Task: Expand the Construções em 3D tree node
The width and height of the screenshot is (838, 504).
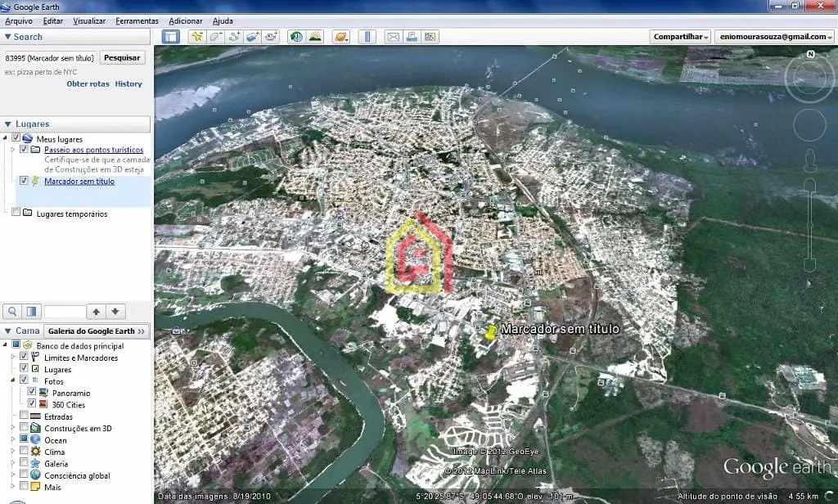Action: click(13, 427)
